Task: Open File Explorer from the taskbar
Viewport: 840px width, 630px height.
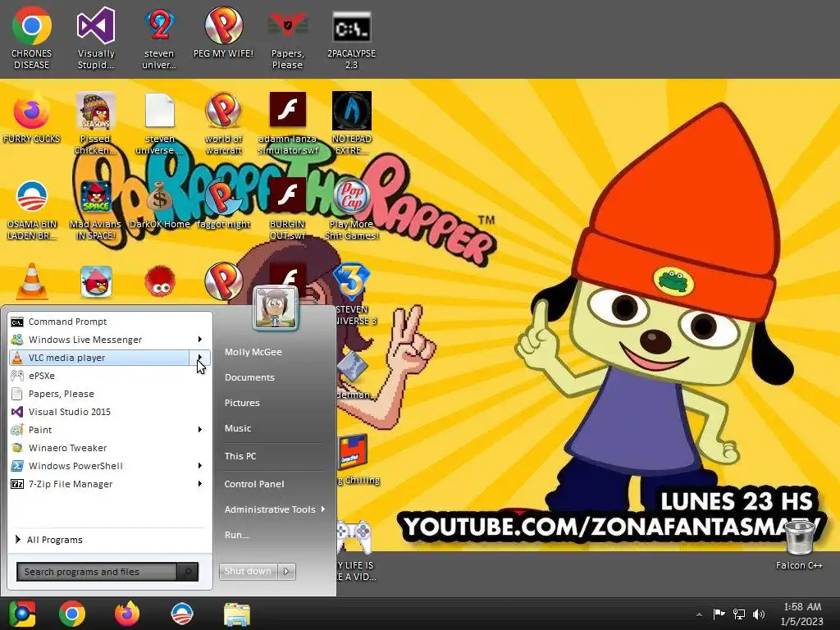Action: [237, 614]
